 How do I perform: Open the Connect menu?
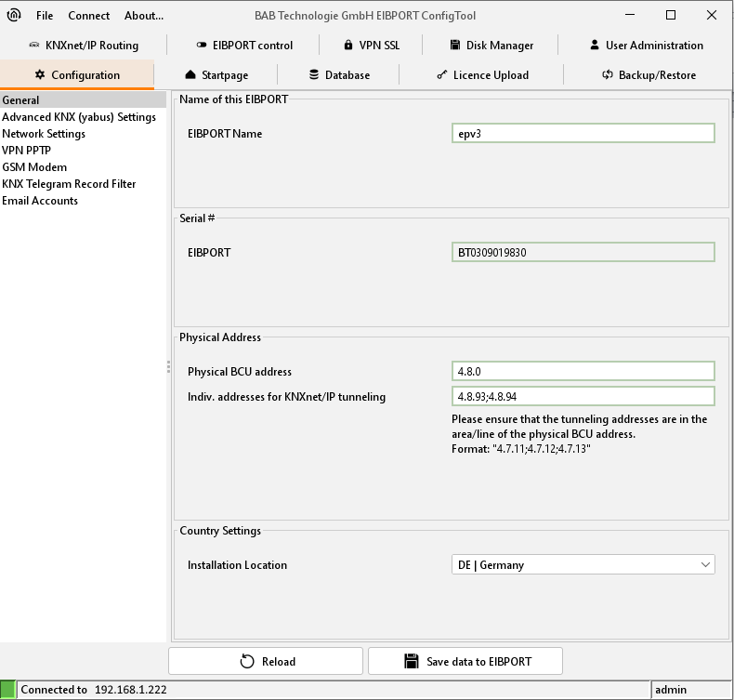click(x=89, y=16)
